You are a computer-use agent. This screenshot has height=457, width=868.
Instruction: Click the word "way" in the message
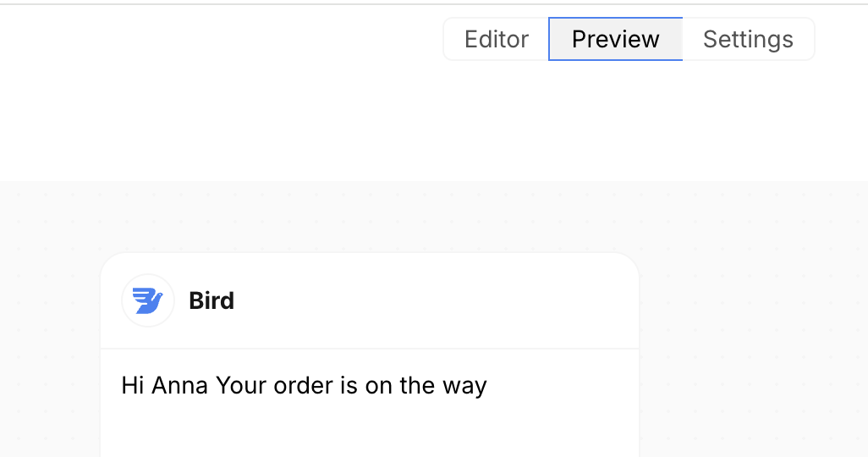(464, 387)
